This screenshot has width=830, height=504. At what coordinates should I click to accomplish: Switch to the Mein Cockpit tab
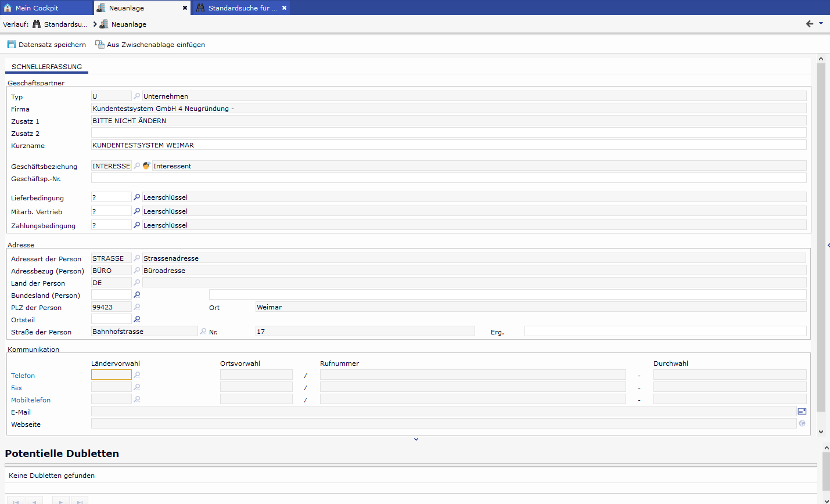pos(37,8)
